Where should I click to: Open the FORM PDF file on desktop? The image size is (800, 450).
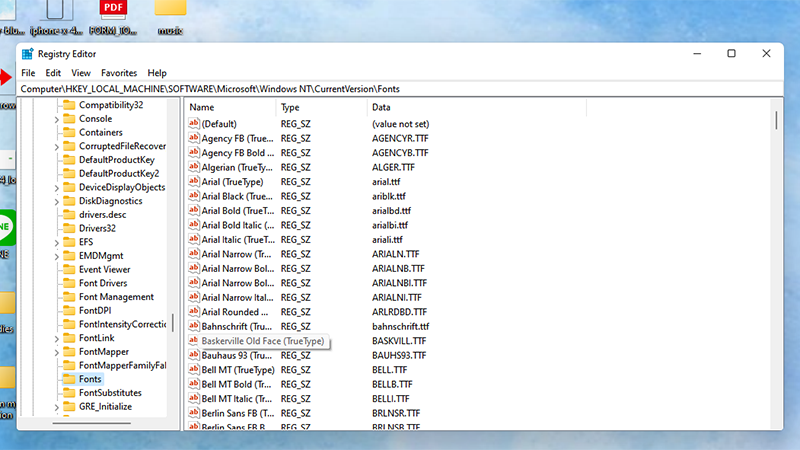coord(113,18)
